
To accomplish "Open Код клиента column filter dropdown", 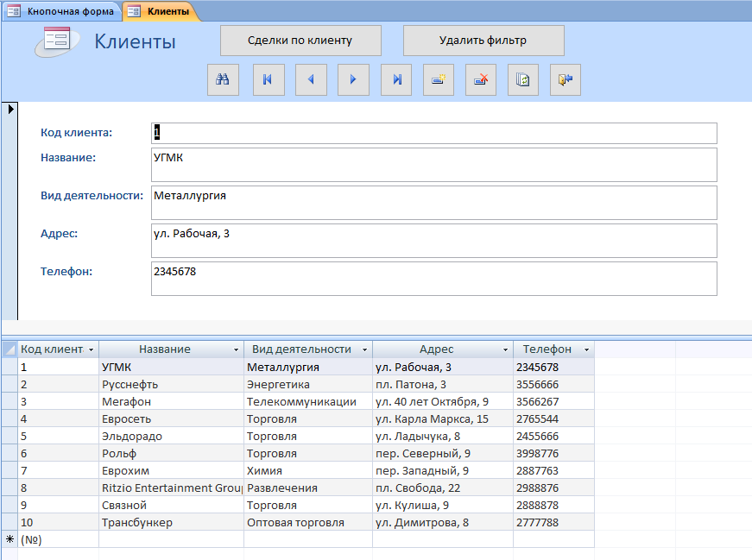I will click(x=92, y=350).
